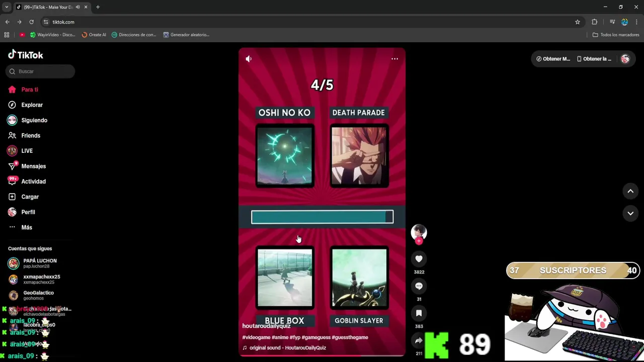
Task: Open the YouTube bookmark icon
Action: point(22,35)
